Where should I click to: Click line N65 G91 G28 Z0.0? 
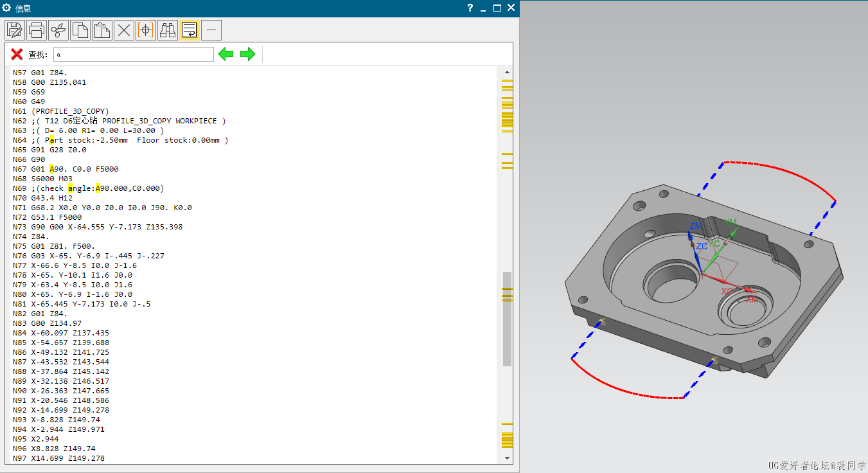click(49, 150)
